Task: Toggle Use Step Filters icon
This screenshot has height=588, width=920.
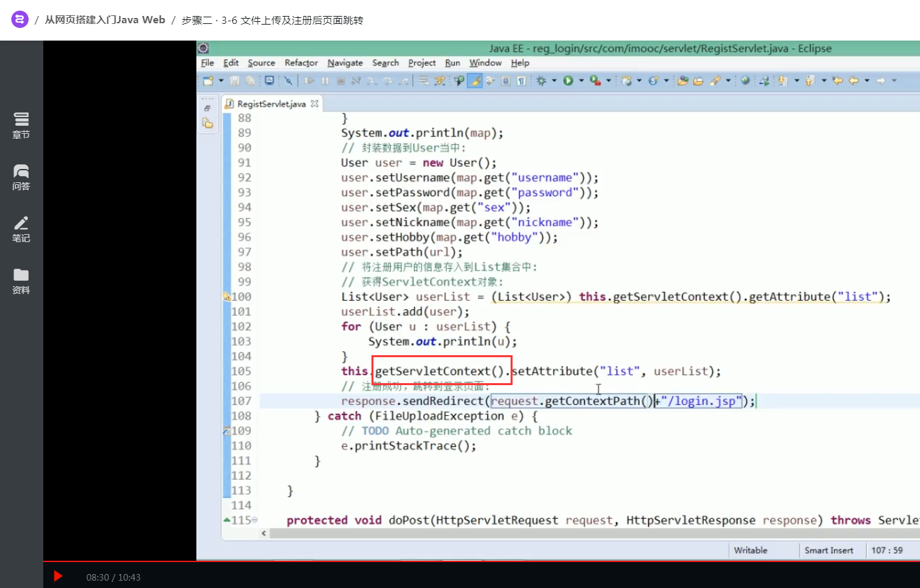Action: (x=439, y=80)
